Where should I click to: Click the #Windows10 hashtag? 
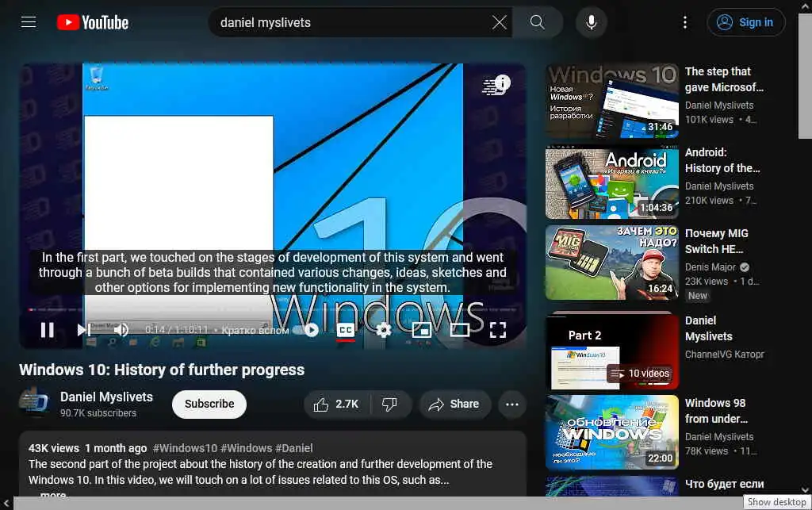click(185, 448)
